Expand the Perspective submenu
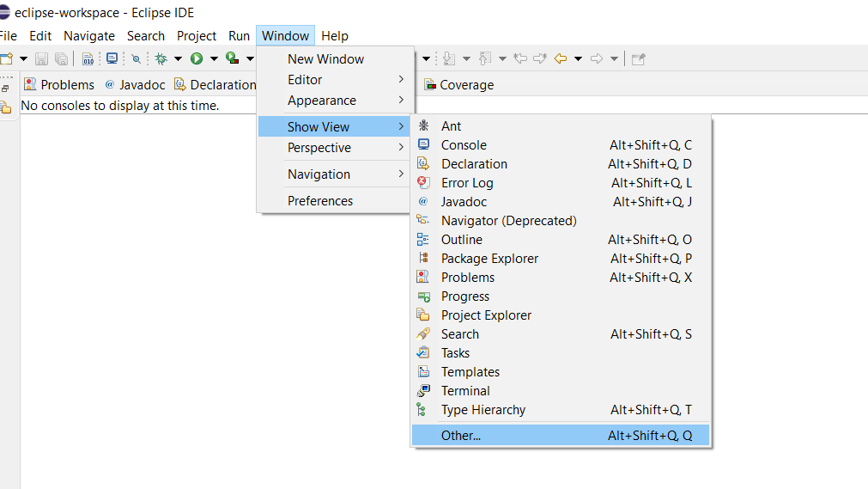This screenshot has height=489, width=868. coord(334,148)
